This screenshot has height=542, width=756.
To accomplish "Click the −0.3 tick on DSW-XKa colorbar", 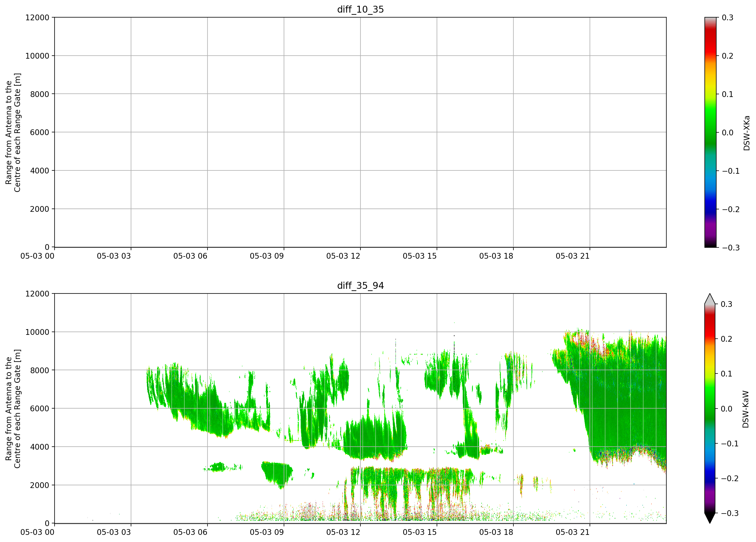I will click(731, 247).
